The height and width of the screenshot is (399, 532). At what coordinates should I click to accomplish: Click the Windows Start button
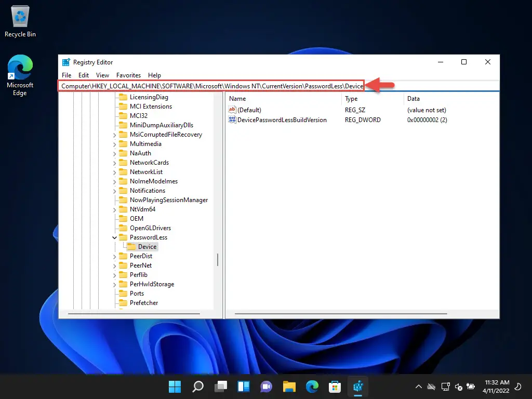tap(175, 387)
